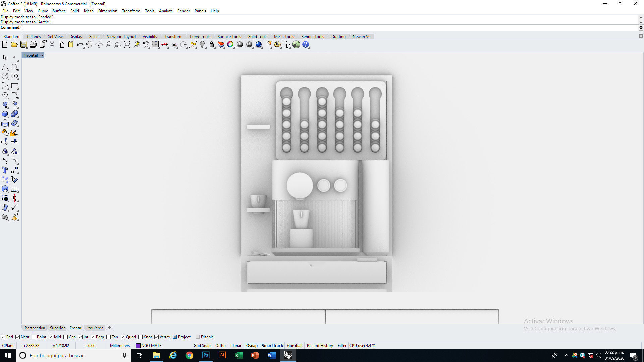The image size is (644, 362).
Task: Open the Frontal viewport title dropdown arrow
Action: 42,55
